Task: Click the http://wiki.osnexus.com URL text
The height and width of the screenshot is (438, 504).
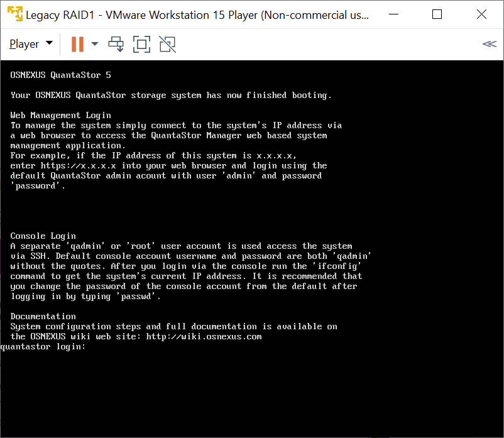Action: click(204, 336)
